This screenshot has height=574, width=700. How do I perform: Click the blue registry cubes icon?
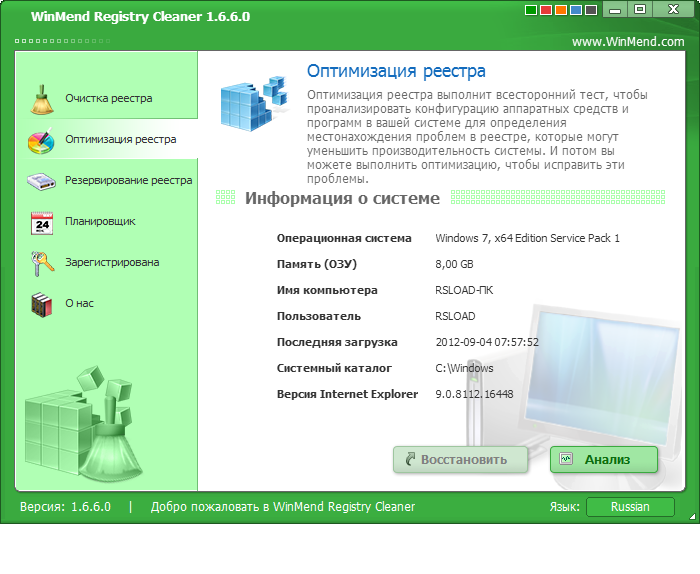tap(254, 103)
